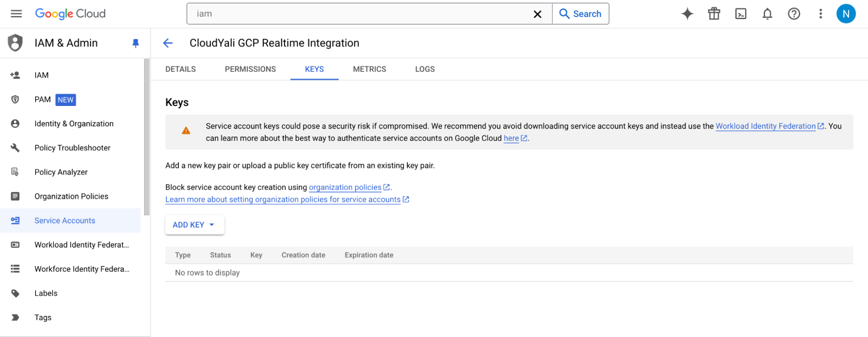The height and width of the screenshot is (337, 868).
Task: Open the three-dot settings and utilities menu
Action: click(x=820, y=14)
